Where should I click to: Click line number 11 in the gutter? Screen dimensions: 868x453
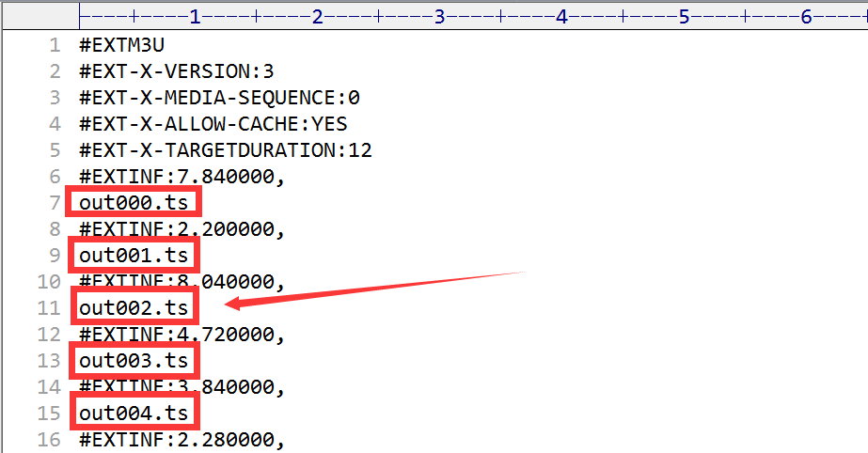[49, 308]
